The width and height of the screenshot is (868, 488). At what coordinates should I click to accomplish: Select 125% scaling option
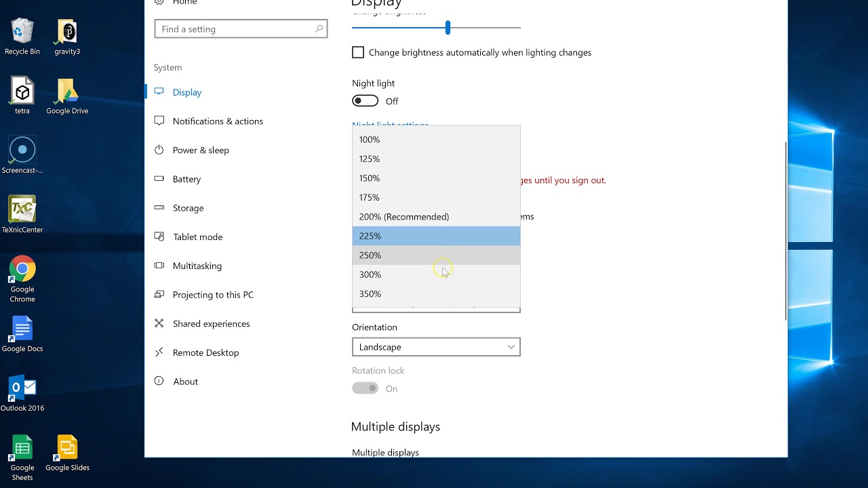(x=436, y=159)
